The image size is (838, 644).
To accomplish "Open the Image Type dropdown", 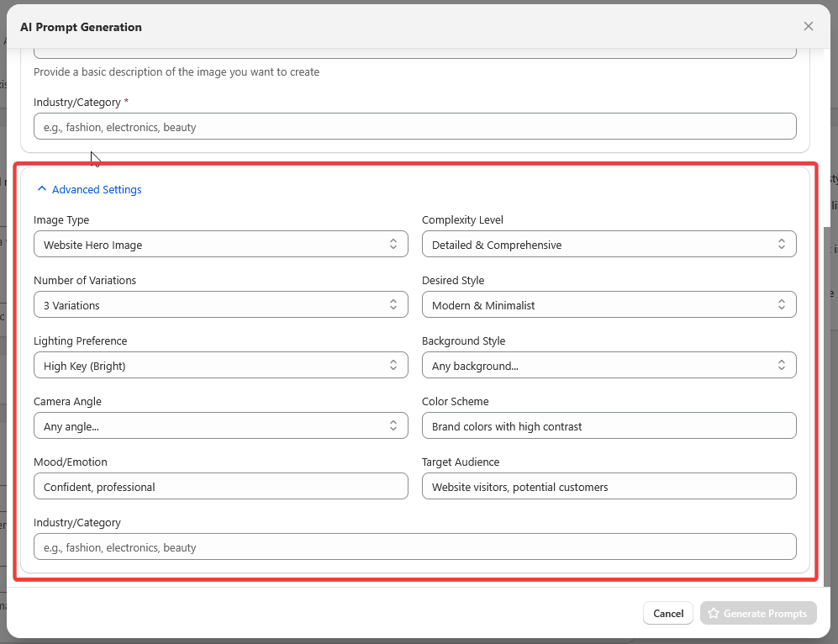I will click(220, 245).
